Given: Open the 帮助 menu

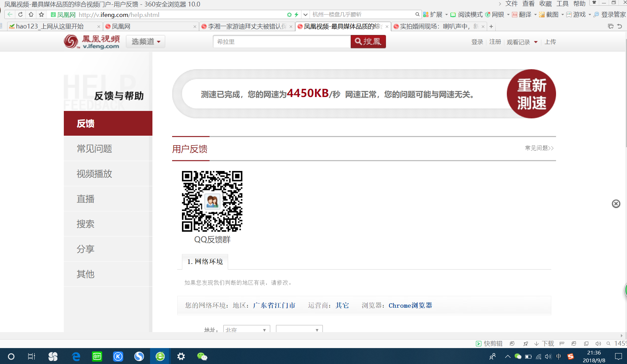Looking at the screenshot, I should coord(579,4).
